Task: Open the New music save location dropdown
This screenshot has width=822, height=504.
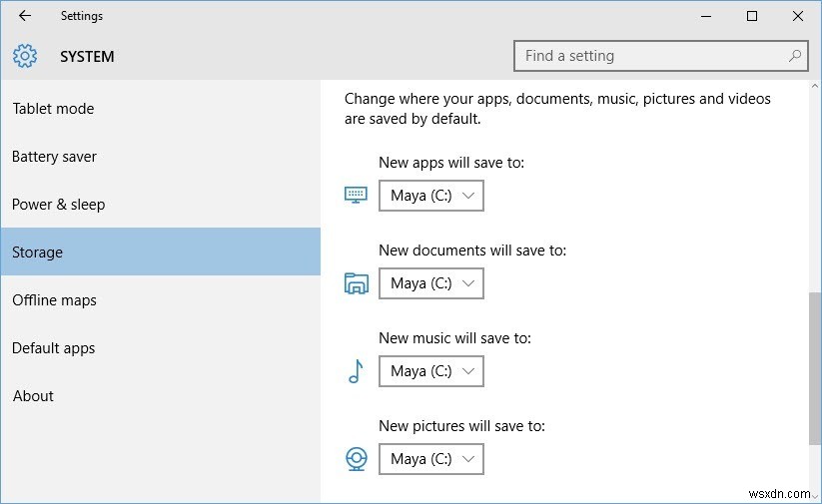Action: tap(430, 371)
